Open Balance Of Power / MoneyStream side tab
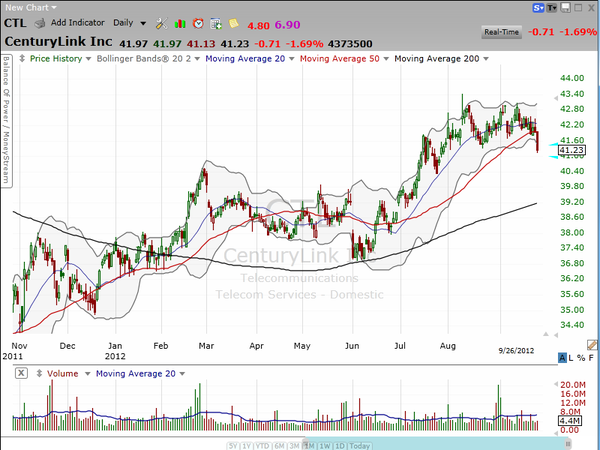600x450 pixels. click(7, 121)
